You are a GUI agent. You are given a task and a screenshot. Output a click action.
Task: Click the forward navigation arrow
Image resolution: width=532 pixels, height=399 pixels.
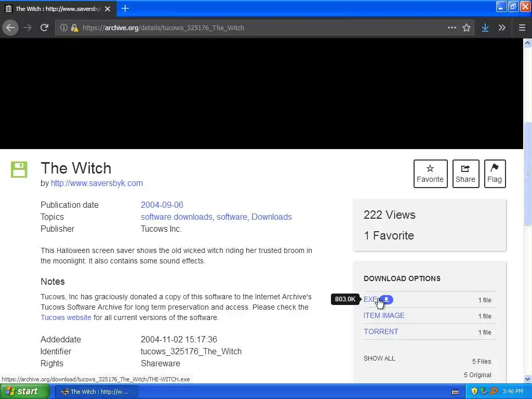coord(28,28)
